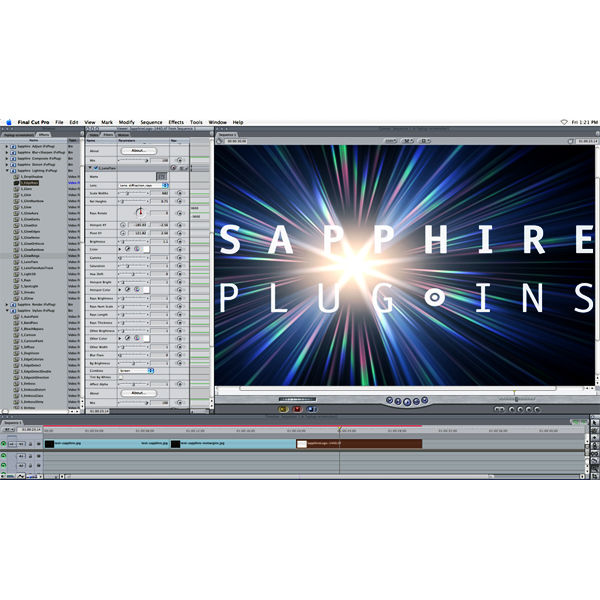
Task: Click the Canvas shuttle control
Action: 297,399
